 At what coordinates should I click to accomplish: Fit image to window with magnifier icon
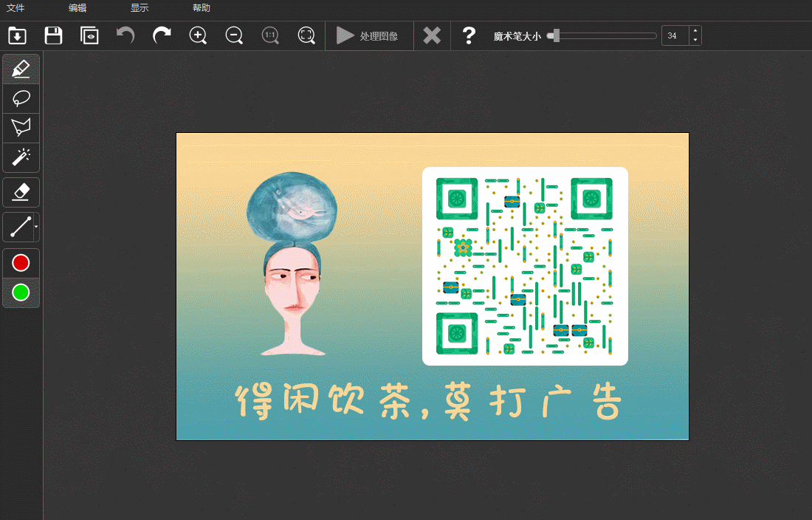306,35
